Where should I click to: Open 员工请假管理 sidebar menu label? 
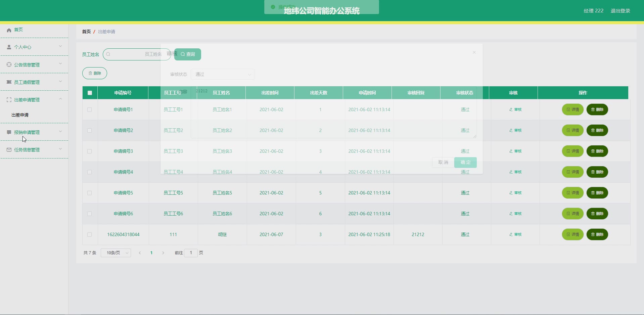pos(27,82)
